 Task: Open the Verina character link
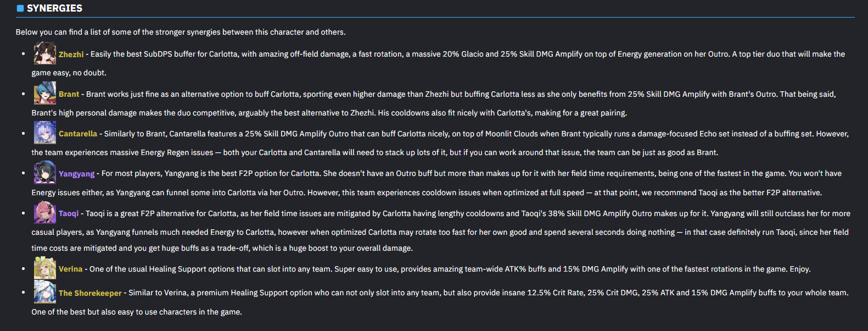click(70, 269)
